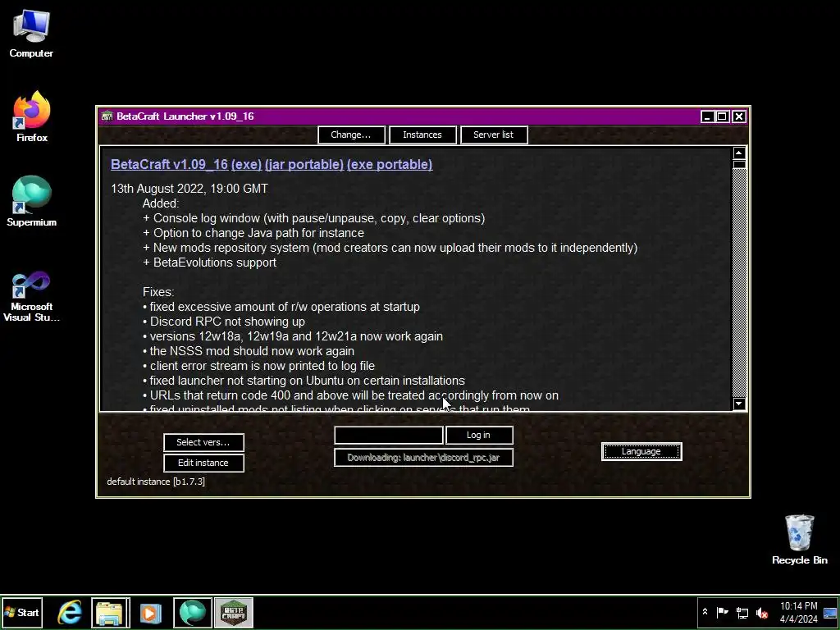The width and height of the screenshot is (840, 630).
Task: Click 'fixed excessive amount of r/w operations' line
Action: click(281, 307)
